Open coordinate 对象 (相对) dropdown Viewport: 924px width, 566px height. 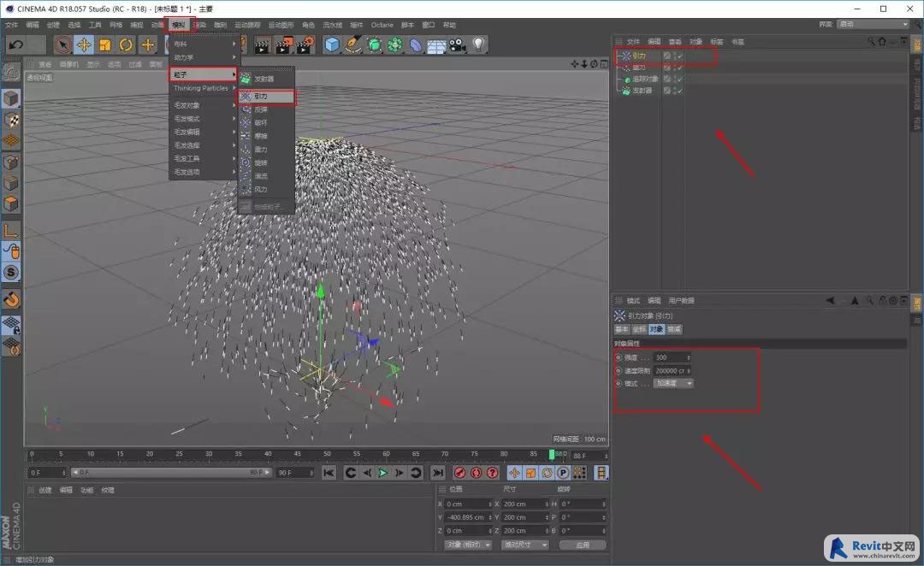point(468,545)
